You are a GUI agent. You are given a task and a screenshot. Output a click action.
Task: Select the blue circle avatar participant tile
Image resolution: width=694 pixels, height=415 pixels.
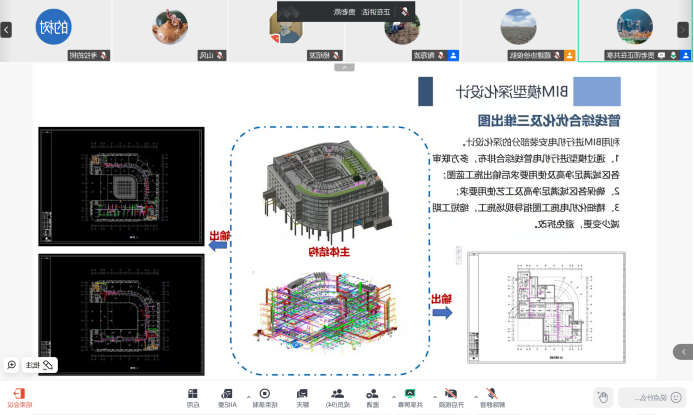54,27
